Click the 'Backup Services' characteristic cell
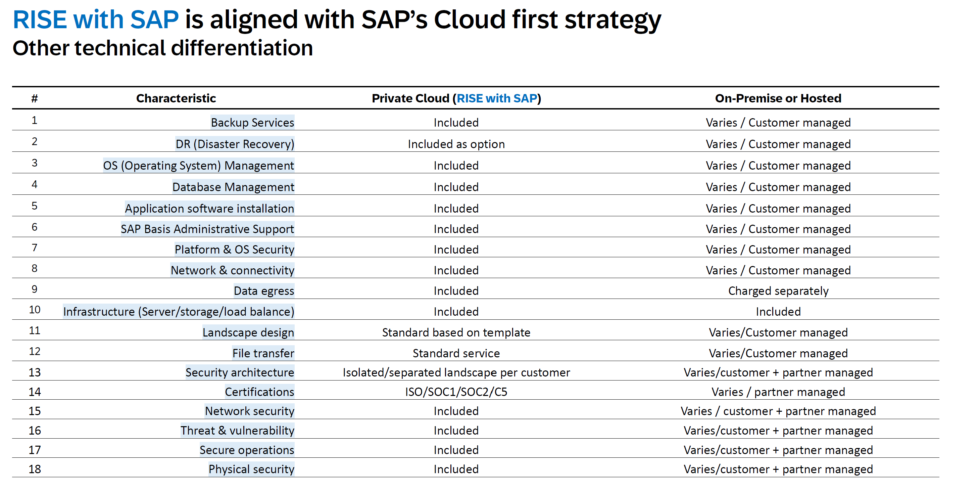The height and width of the screenshot is (492, 980). (x=252, y=123)
